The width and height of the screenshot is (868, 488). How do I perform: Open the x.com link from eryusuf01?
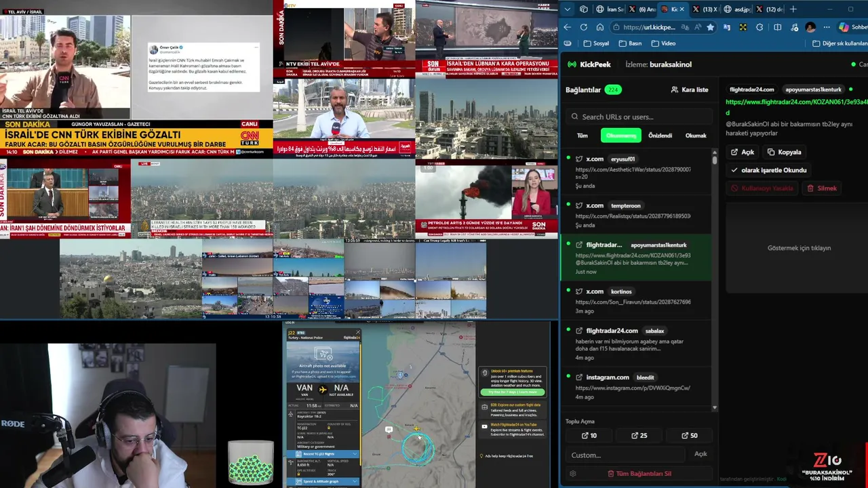tap(635, 172)
